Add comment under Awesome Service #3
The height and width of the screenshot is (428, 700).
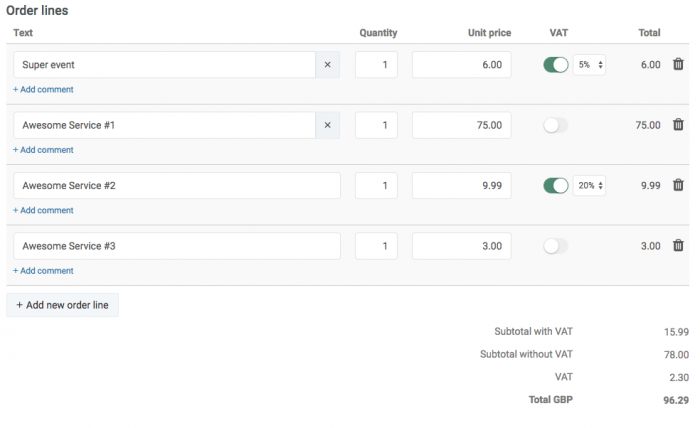(x=43, y=271)
